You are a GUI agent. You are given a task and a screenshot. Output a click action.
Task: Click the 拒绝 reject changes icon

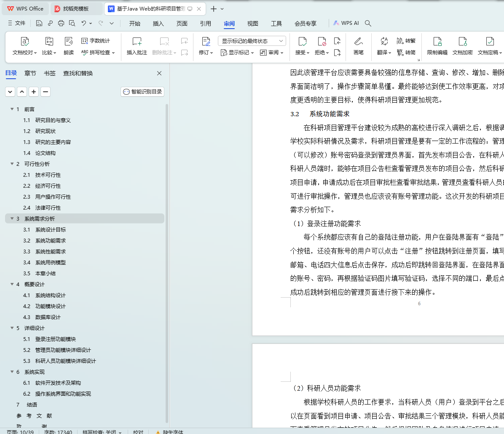[322, 41]
